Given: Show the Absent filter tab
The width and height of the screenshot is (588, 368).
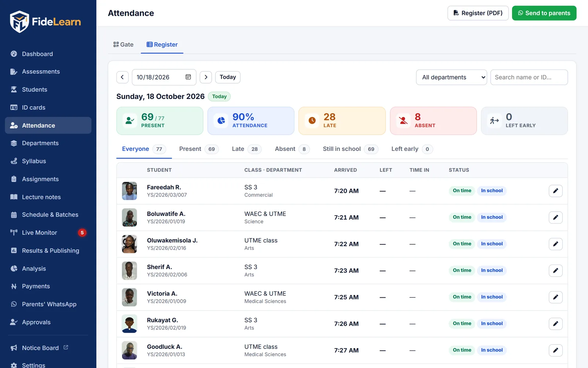Looking at the screenshot, I should click(x=292, y=149).
